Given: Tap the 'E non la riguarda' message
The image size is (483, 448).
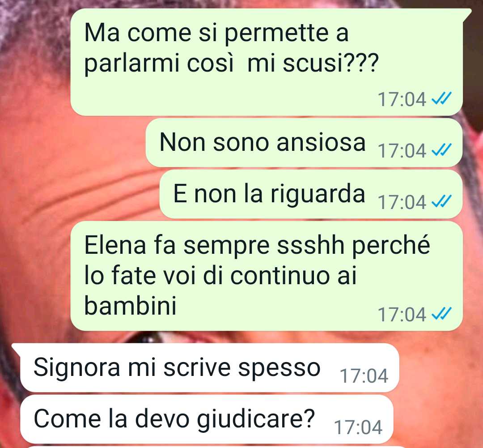Looking at the screenshot, I should (x=311, y=194).
